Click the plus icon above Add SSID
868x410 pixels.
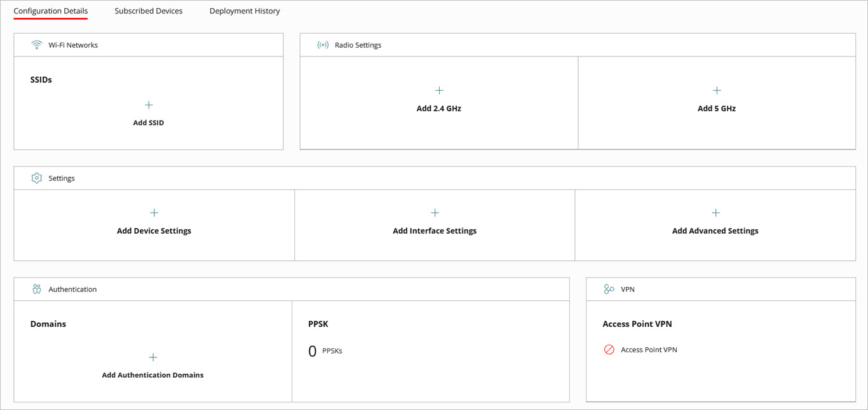click(148, 105)
